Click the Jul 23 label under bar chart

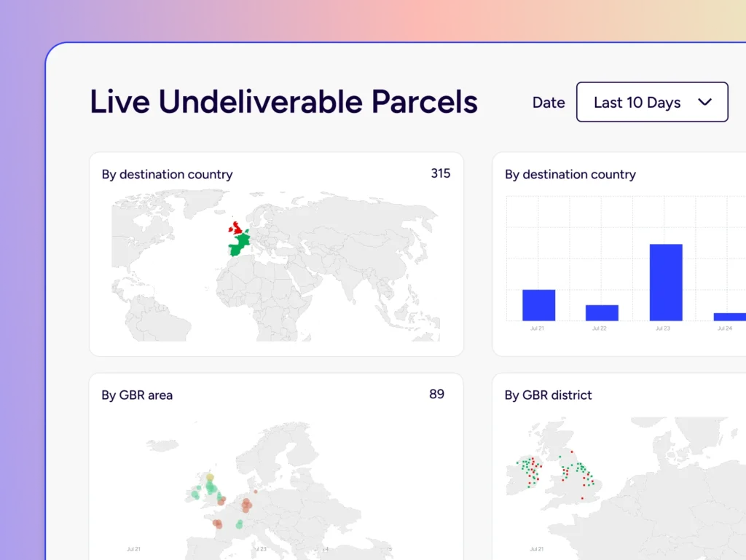point(662,328)
